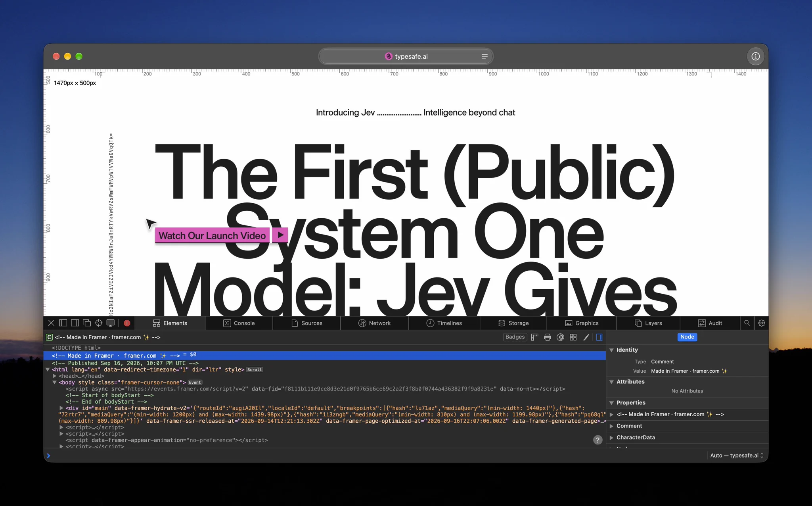Click the Event badge on body element
The image size is (812, 506).
click(x=195, y=383)
